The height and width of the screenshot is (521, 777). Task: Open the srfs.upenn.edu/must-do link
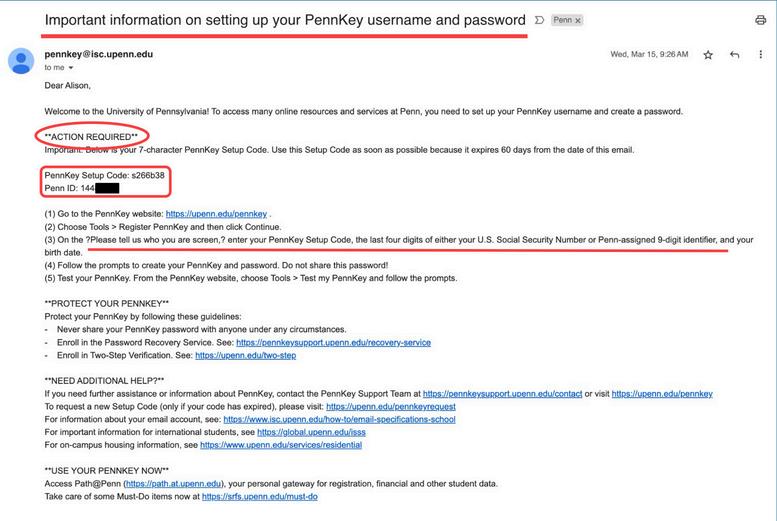click(x=259, y=497)
